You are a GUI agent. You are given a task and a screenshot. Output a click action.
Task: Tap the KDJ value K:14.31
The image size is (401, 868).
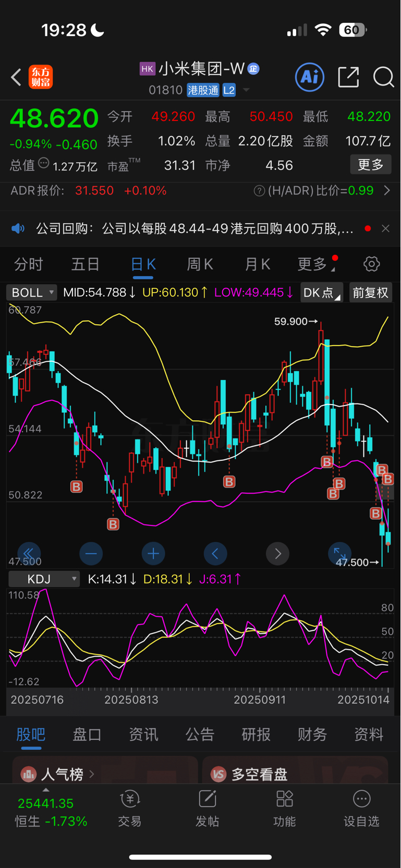tap(112, 579)
